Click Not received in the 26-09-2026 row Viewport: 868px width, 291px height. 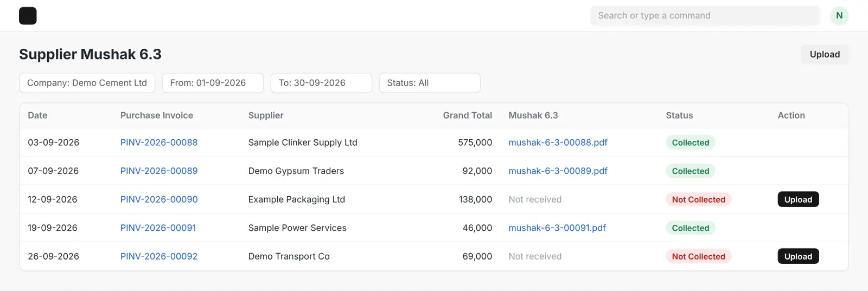coord(535,256)
